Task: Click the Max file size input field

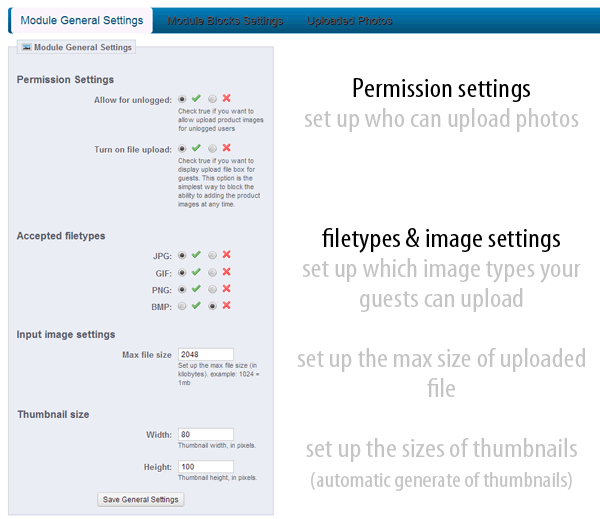Action: click(204, 354)
